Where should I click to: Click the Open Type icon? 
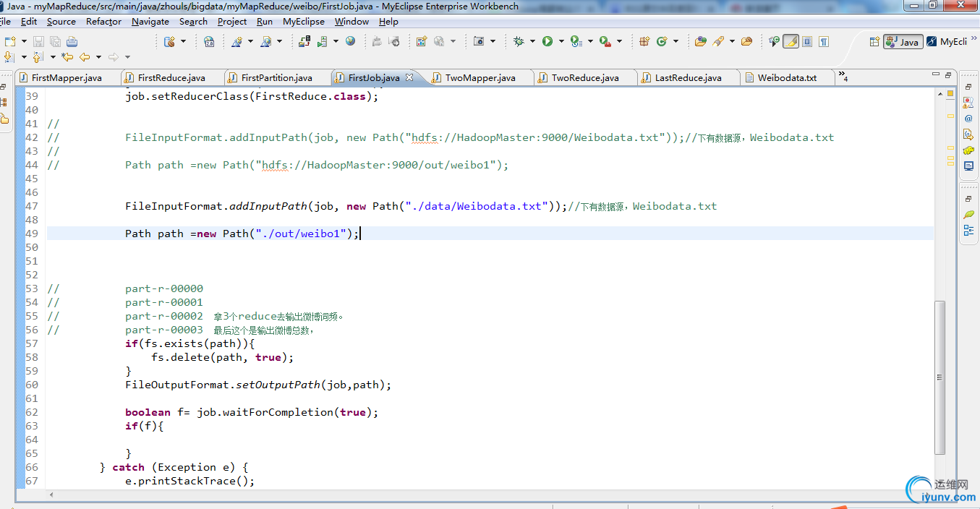pos(700,41)
